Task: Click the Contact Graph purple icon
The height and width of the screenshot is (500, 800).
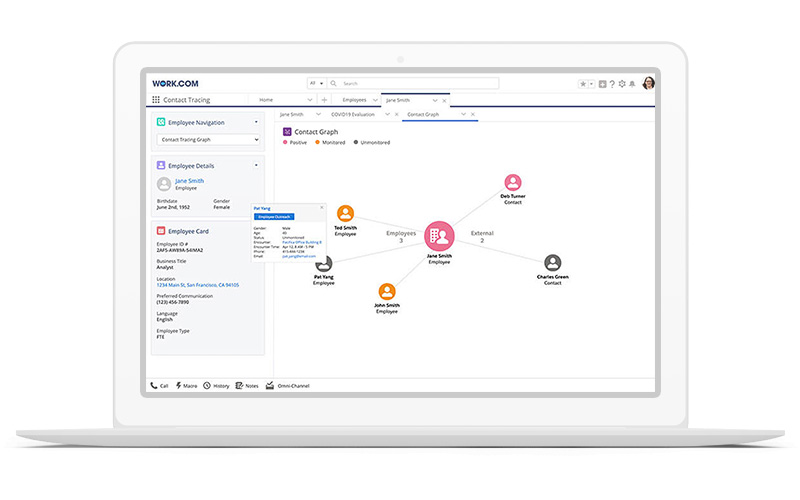Action: (x=287, y=132)
